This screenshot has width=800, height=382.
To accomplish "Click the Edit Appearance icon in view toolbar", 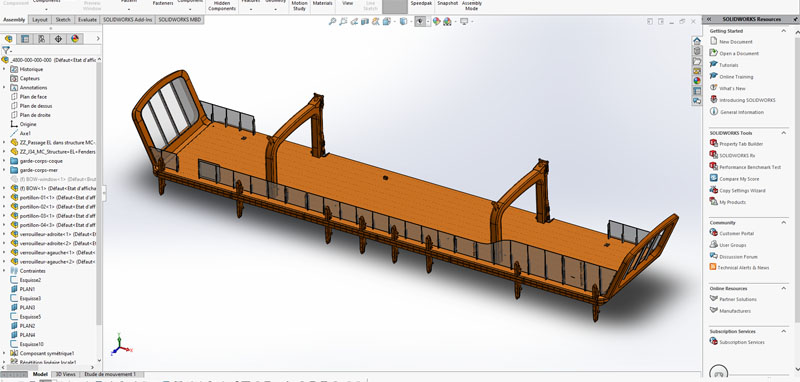I will coord(436,21).
